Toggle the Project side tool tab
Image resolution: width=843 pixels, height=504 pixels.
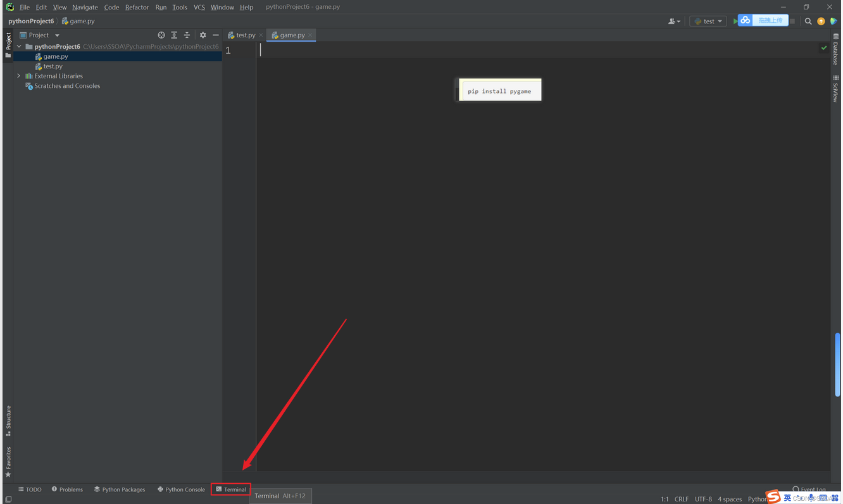point(8,45)
